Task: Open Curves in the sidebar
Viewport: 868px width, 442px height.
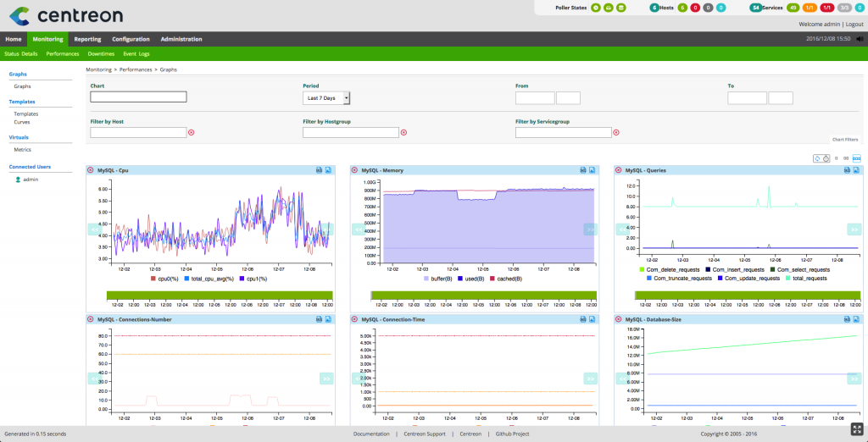Action: point(22,122)
